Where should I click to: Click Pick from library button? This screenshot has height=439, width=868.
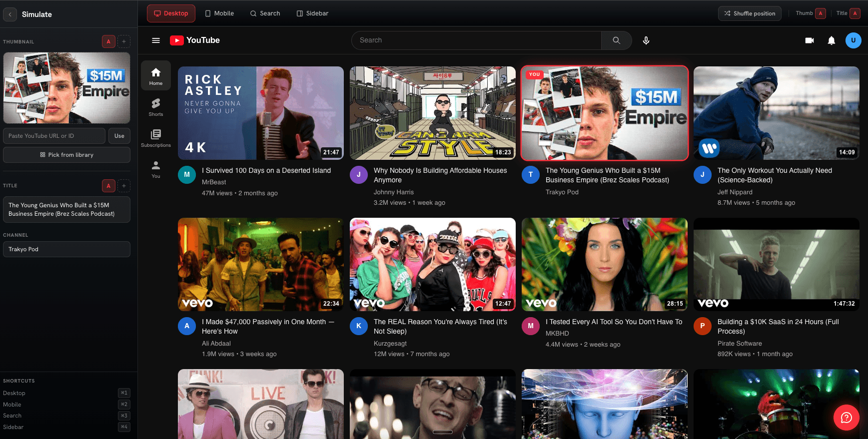tap(67, 155)
